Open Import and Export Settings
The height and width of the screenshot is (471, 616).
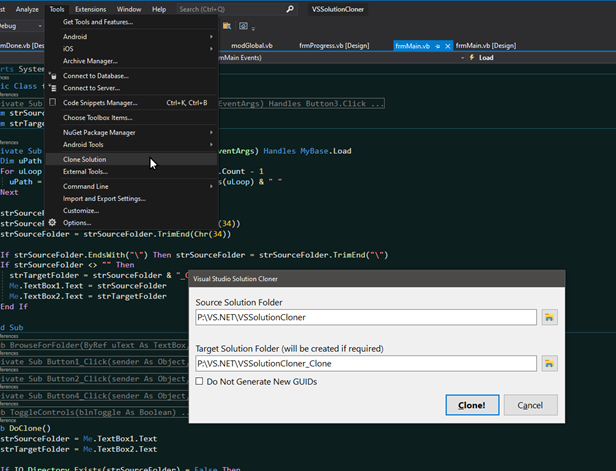132,198
